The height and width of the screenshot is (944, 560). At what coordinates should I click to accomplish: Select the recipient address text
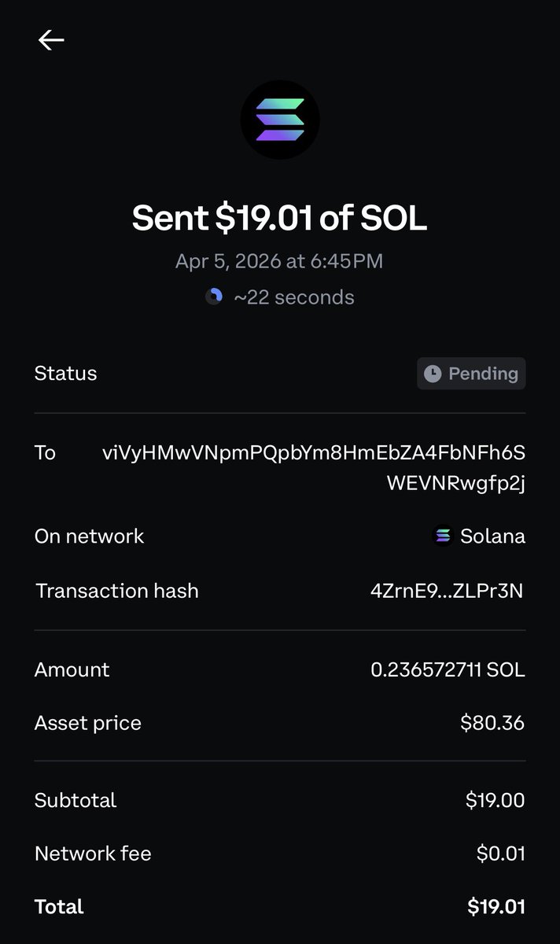(x=315, y=468)
